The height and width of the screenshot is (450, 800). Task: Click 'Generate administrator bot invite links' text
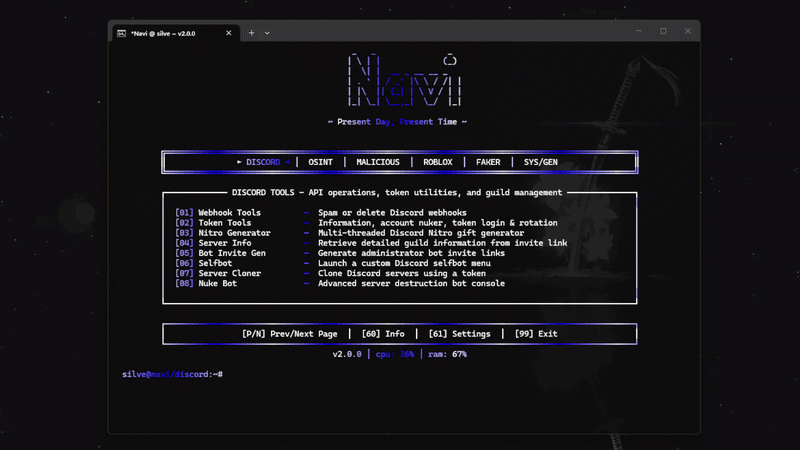click(411, 253)
